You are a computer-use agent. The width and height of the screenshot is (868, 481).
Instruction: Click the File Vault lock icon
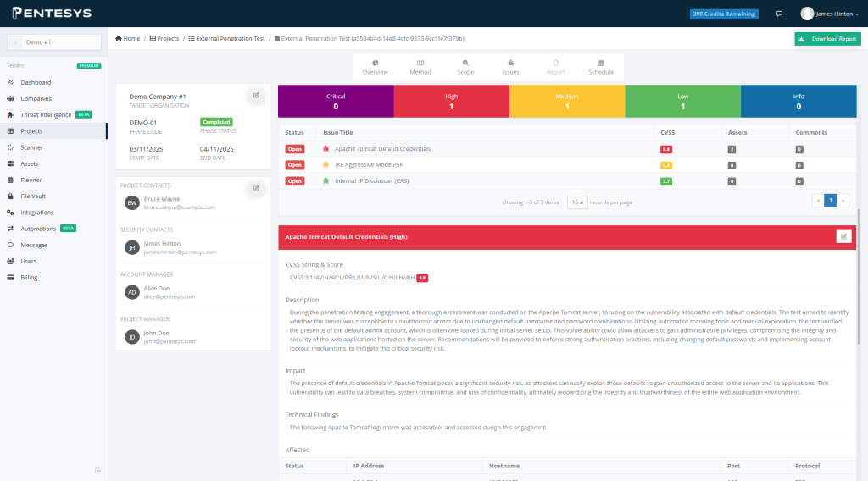click(10, 196)
